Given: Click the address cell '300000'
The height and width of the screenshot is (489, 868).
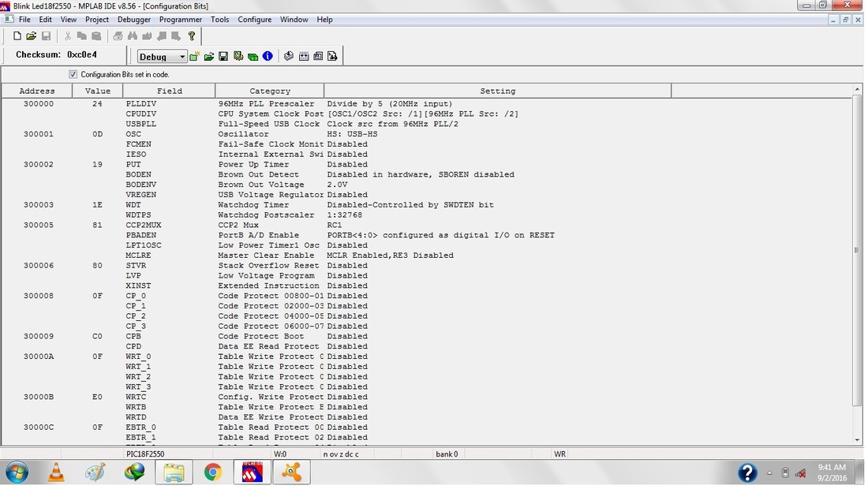Looking at the screenshot, I should pos(39,104).
